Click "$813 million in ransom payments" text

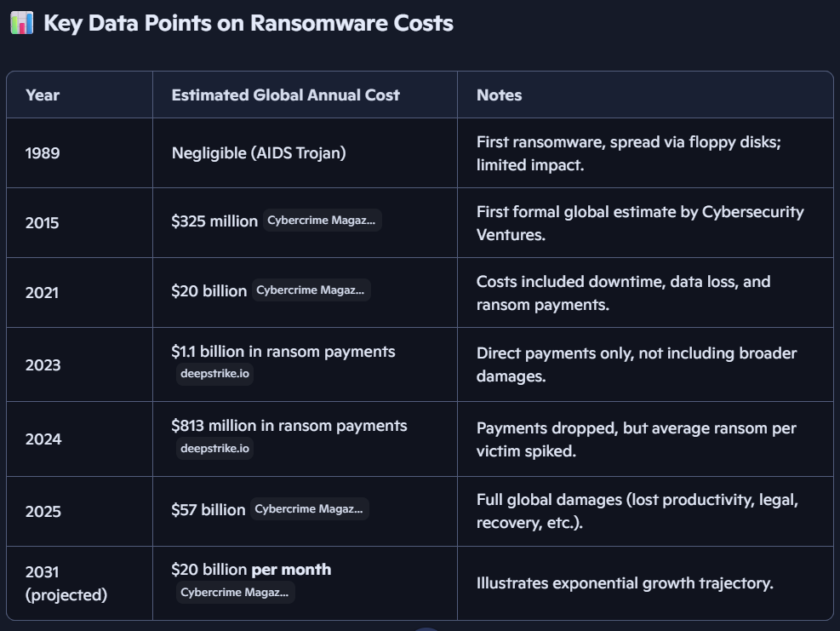pos(289,426)
